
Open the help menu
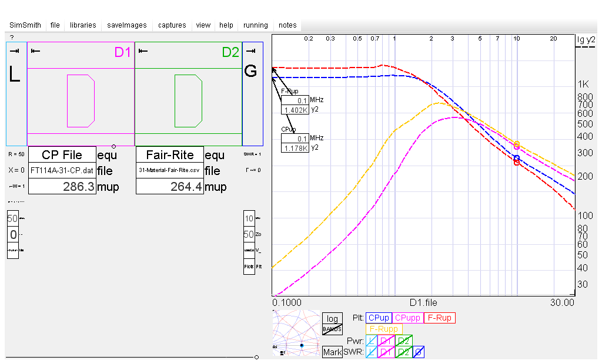point(226,25)
